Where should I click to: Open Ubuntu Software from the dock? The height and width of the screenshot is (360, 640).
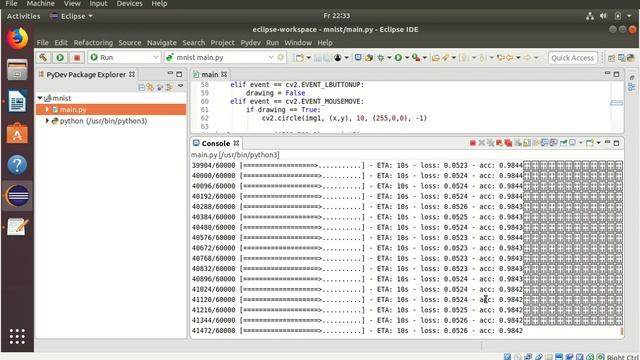pos(17,133)
